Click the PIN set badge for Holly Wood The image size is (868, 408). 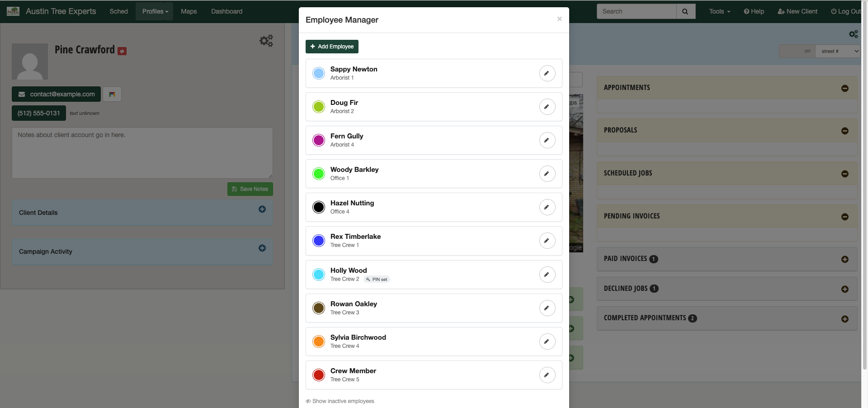[377, 280]
